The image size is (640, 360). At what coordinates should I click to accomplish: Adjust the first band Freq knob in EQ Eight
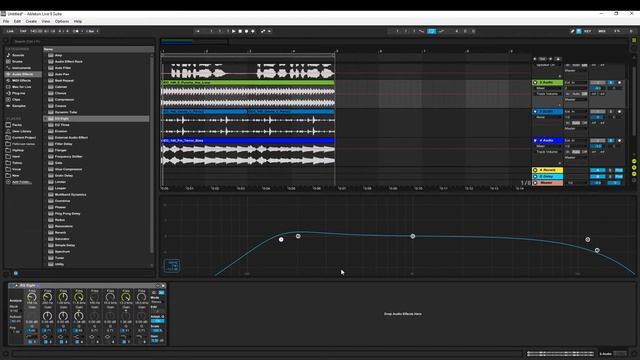pyautogui.click(x=31, y=297)
